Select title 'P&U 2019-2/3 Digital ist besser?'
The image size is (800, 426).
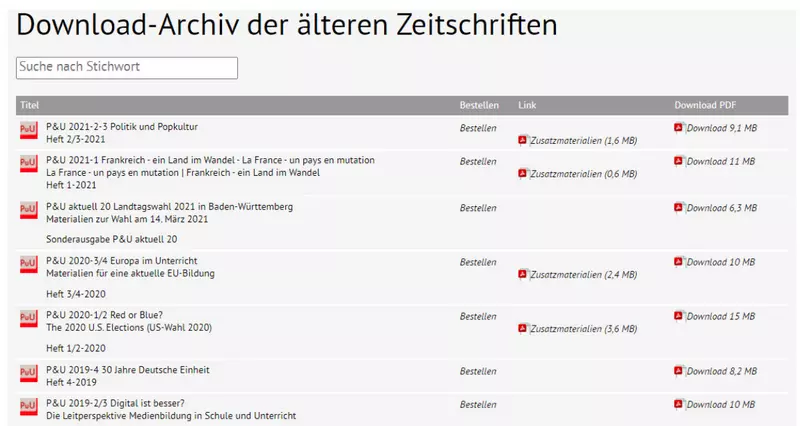coord(115,403)
